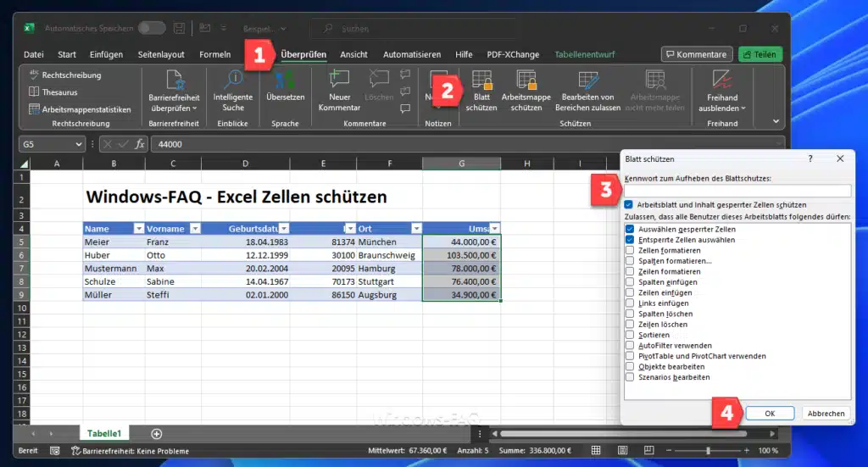Click Barrierefreiheit überprüfen icon
The image size is (868, 467).
(x=175, y=81)
